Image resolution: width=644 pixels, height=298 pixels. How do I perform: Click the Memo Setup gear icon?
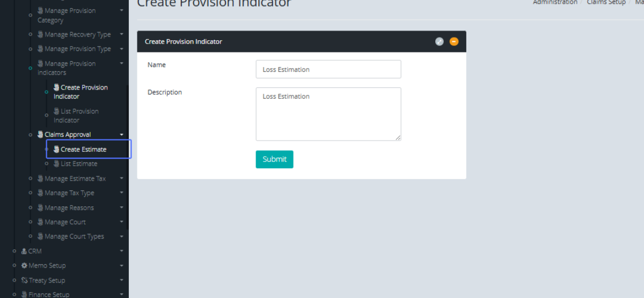tap(24, 265)
